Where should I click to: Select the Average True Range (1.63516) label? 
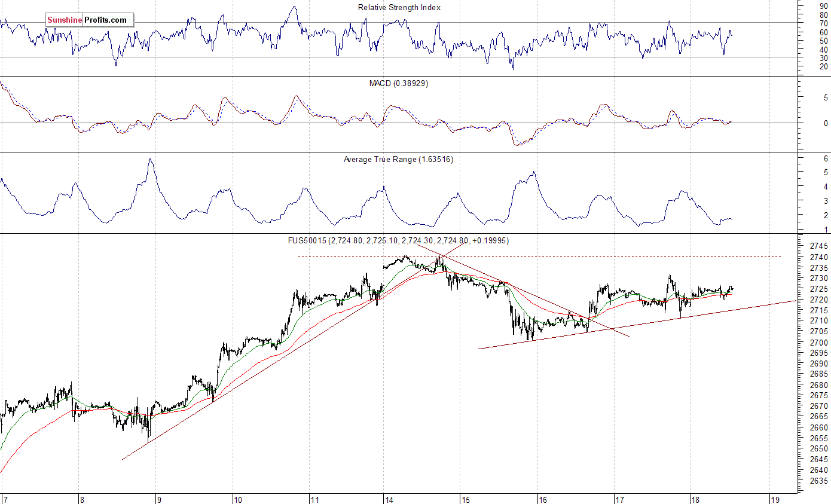click(398, 159)
